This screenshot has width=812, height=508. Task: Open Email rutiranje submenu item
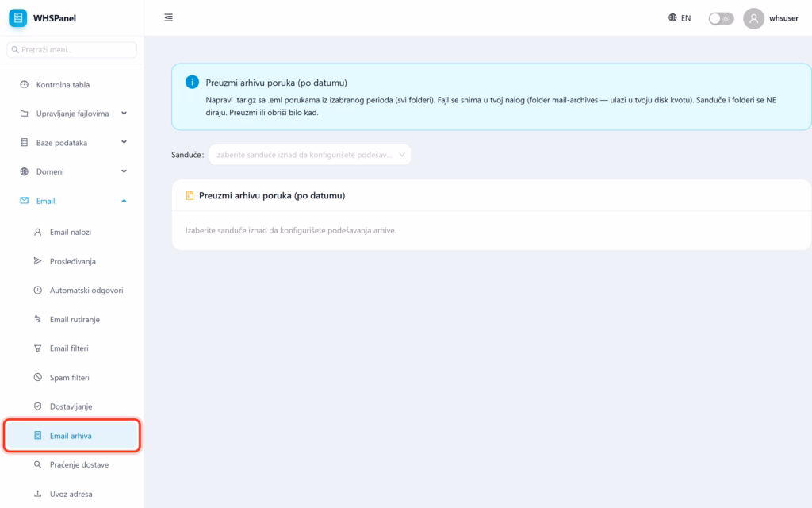pos(72,319)
